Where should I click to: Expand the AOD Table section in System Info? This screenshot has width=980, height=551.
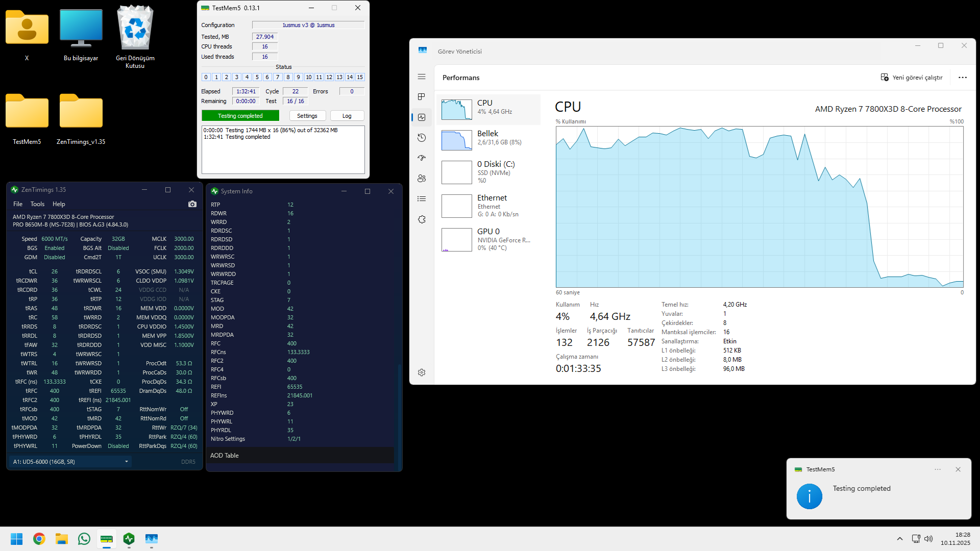(301, 456)
